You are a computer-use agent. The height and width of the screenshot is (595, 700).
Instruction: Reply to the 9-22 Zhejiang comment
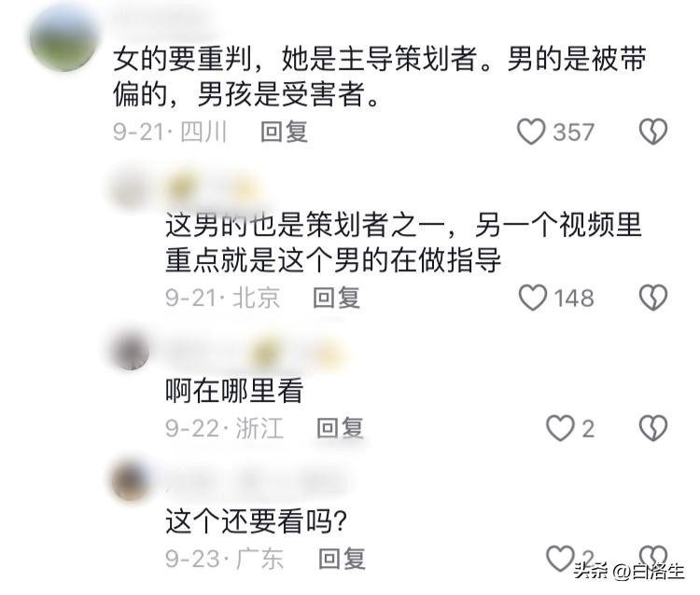coord(340,428)
